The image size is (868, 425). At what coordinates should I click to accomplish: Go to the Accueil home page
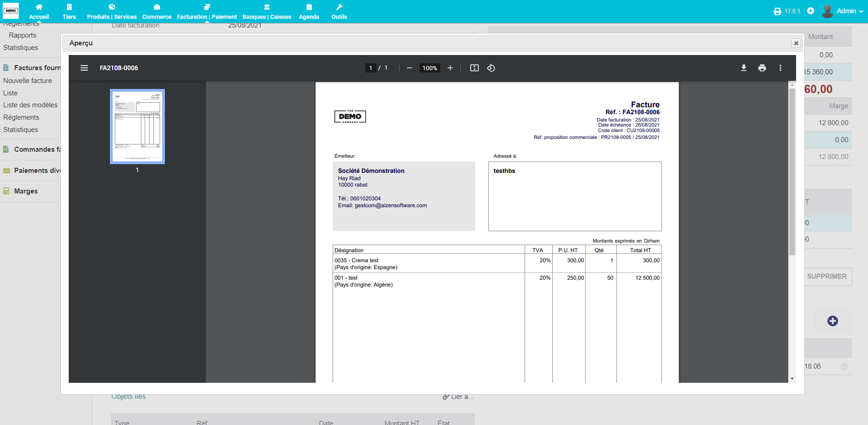[x=39, y=11]
